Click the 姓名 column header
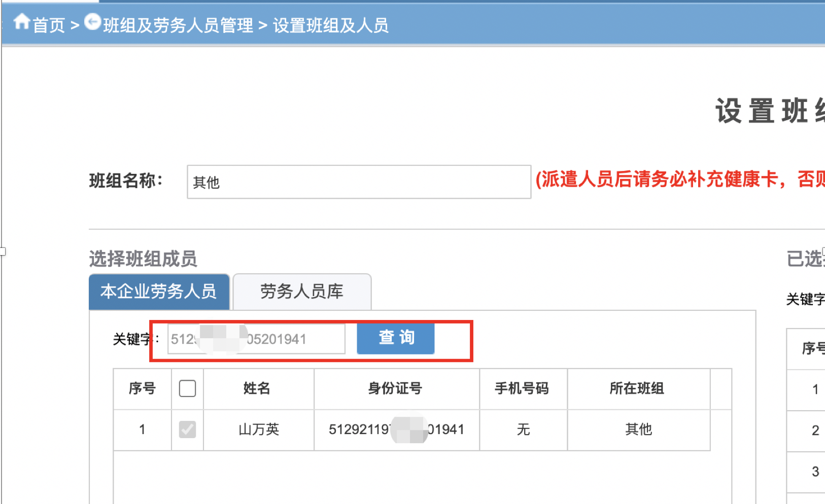The width and height of the screenshot is (825, 504). 257,389
